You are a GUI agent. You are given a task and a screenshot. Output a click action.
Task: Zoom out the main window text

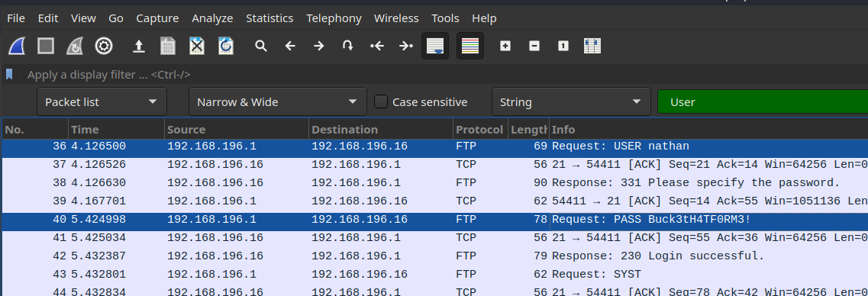[x=534, y=46]
